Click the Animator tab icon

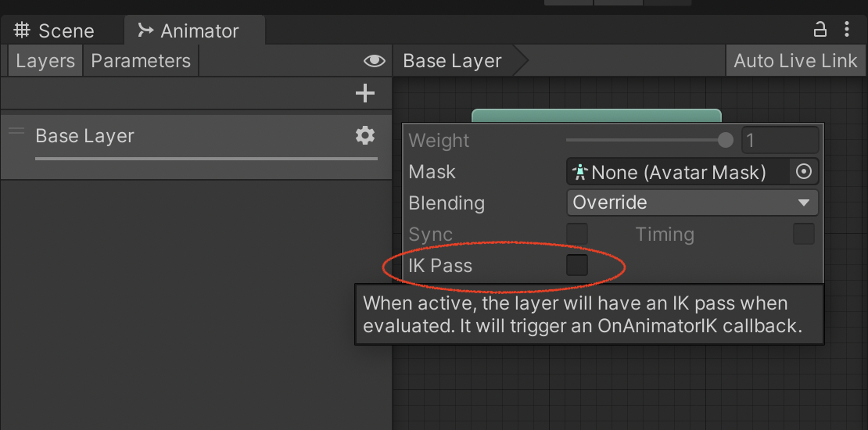coord(145,30)
